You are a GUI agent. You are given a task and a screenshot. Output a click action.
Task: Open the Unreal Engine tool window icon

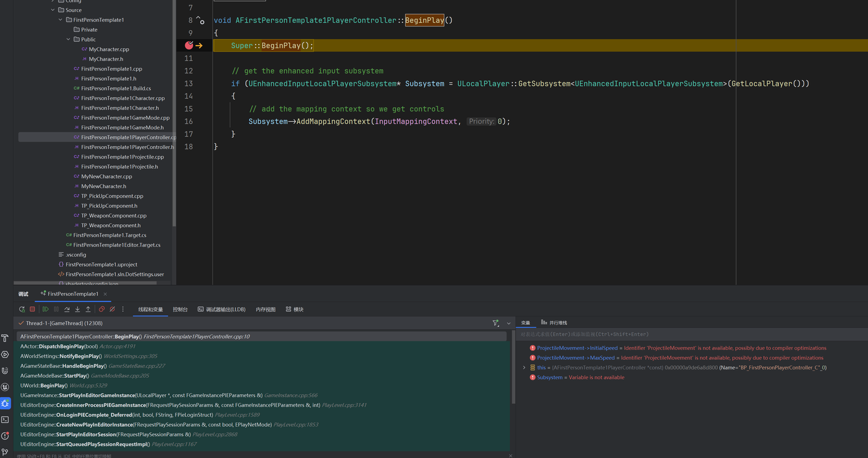tap(5, 387)
